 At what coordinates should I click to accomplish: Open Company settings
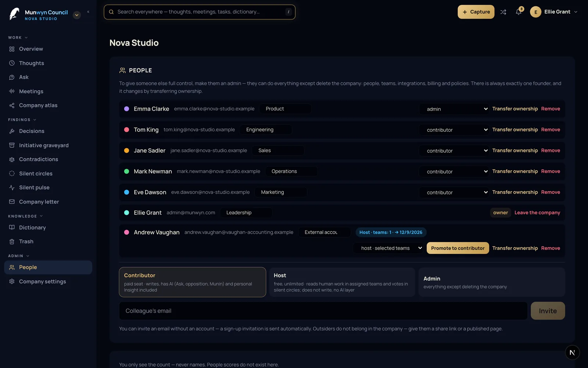point(48,282)
